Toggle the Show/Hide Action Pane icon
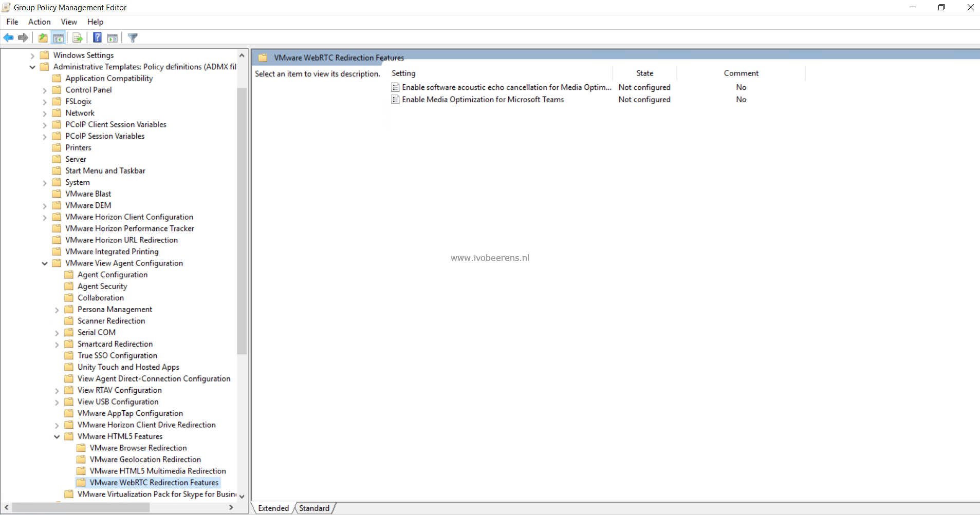 point(113,37)
